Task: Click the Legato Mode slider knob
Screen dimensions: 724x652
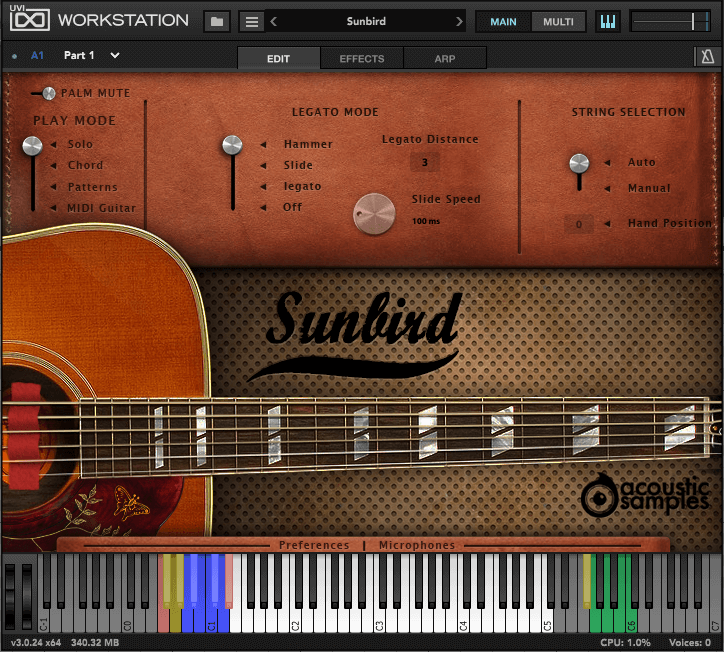Action: (x=232, y=145)
